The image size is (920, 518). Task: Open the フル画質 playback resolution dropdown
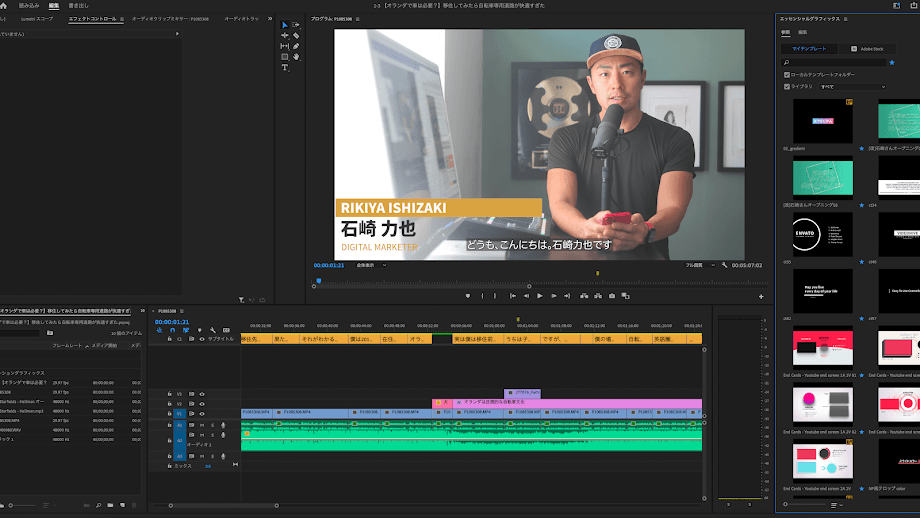[x=697, y=265]
